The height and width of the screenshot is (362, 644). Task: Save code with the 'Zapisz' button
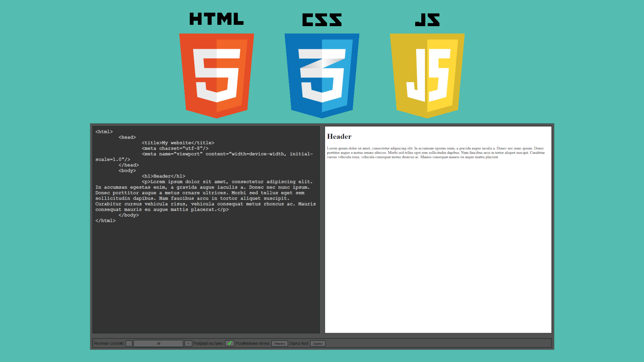coord(318,344)
